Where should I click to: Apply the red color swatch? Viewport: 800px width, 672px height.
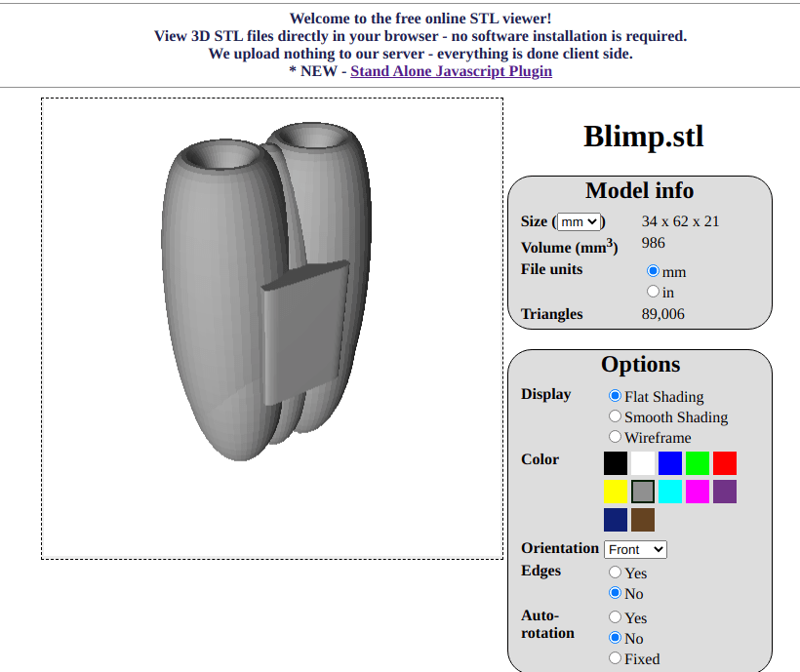[x=725, y=463]
